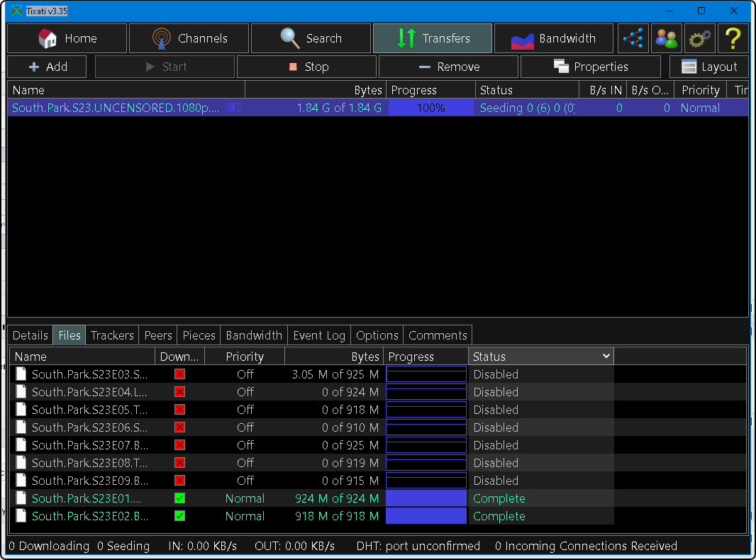Click the file icon next to South.Park.S23E07
Screen dimensions: 756x560
[x=21, y=445]
